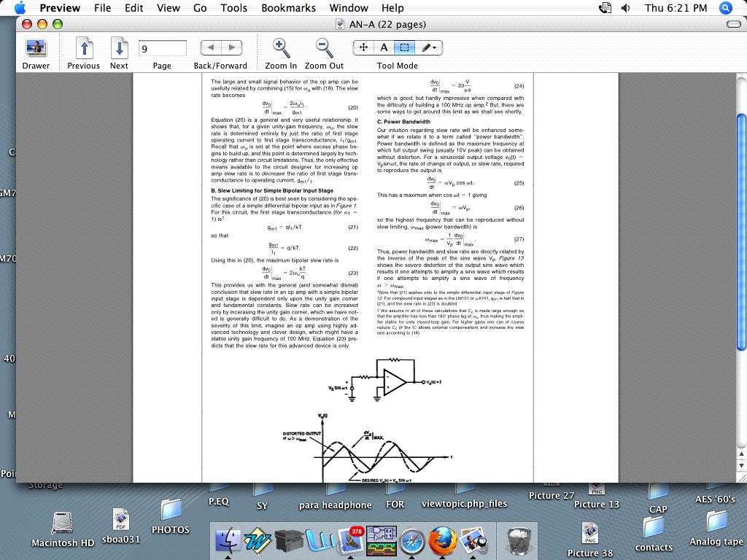747x560 pixels.
Task: Open Finder from the Dock
Action: pyautogui.click(x=228, y=540)
